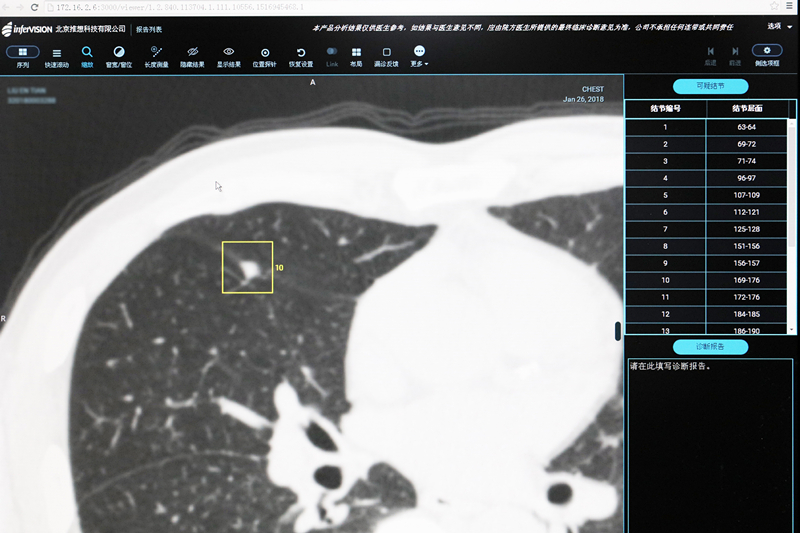Click the 画诊反馈 feedback square icon

[386, 53]
